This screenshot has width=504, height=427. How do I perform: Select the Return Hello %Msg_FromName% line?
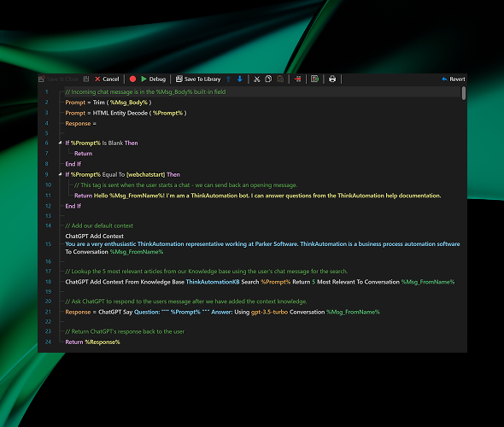pos(257,196)
